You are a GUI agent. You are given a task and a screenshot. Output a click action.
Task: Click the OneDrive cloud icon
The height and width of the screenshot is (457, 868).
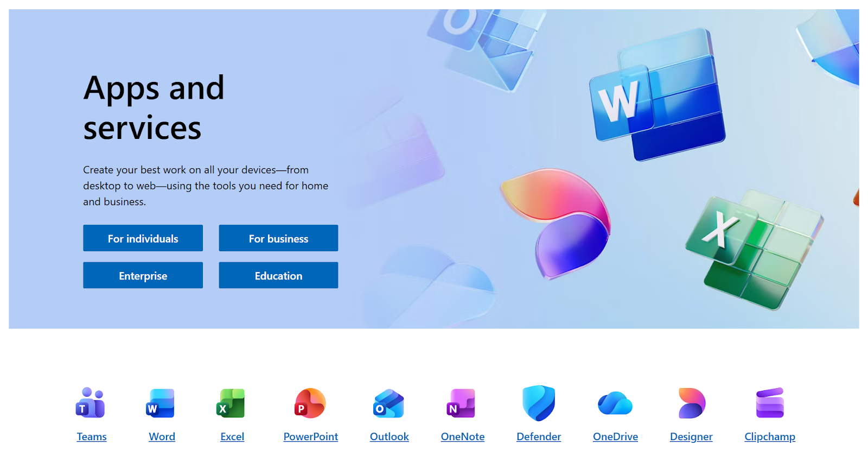tap(615, 403)
